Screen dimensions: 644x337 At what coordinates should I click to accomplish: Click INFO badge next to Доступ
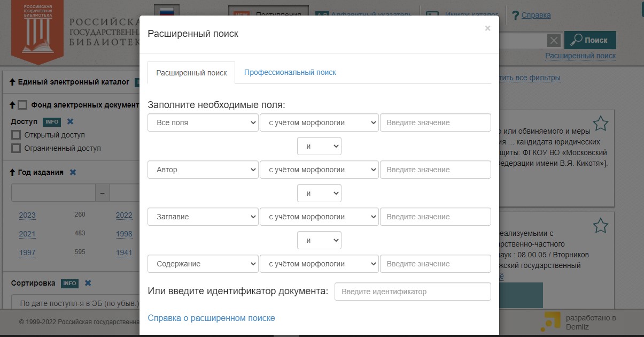[x=52, y=121]
